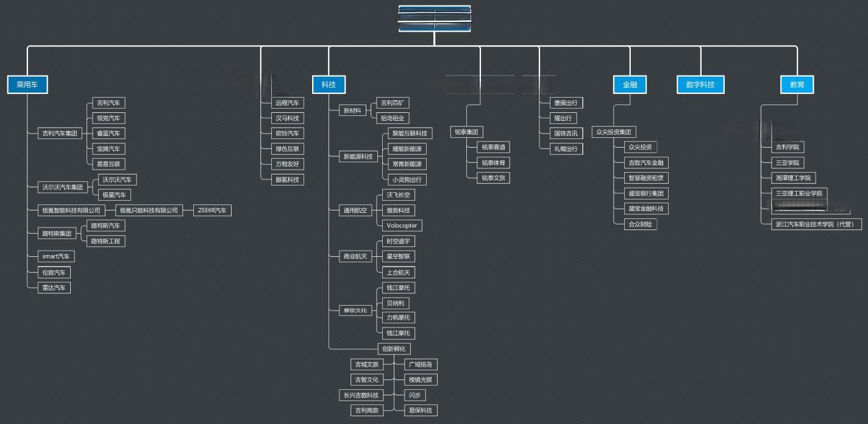Select the 沃尔沃汽车集团 node
The image size is (868, 424).
coord(62,187)
